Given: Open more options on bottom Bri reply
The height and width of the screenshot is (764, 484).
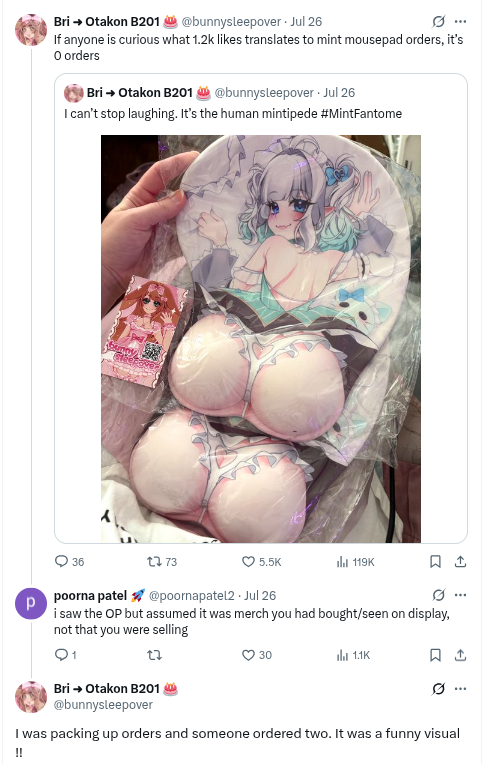Looking at the screenshot, I should [460, 688].
